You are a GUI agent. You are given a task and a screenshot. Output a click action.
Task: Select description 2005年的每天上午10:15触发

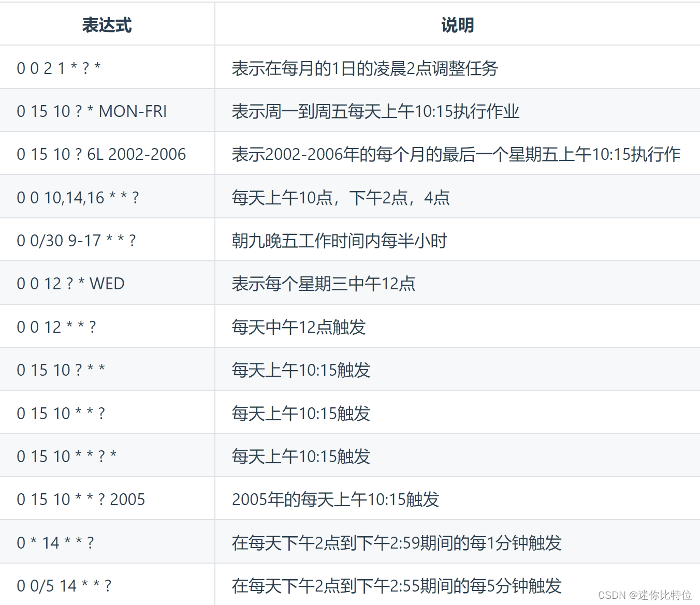335,499
